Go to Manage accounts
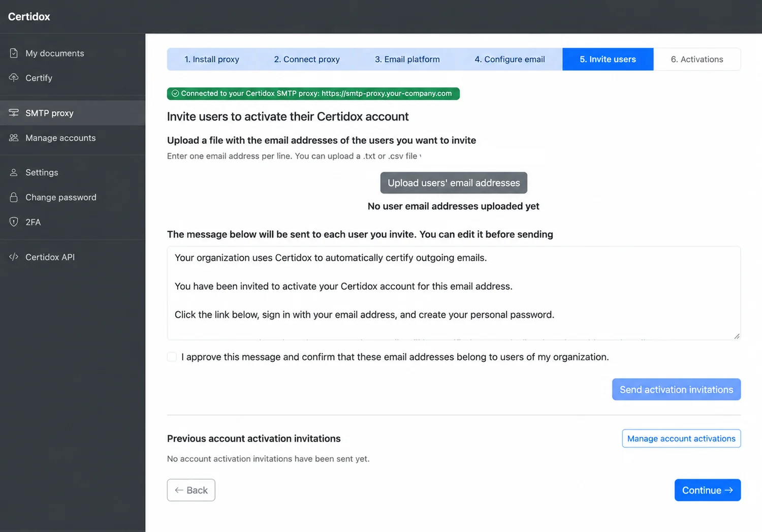 [x=73, y=138]
